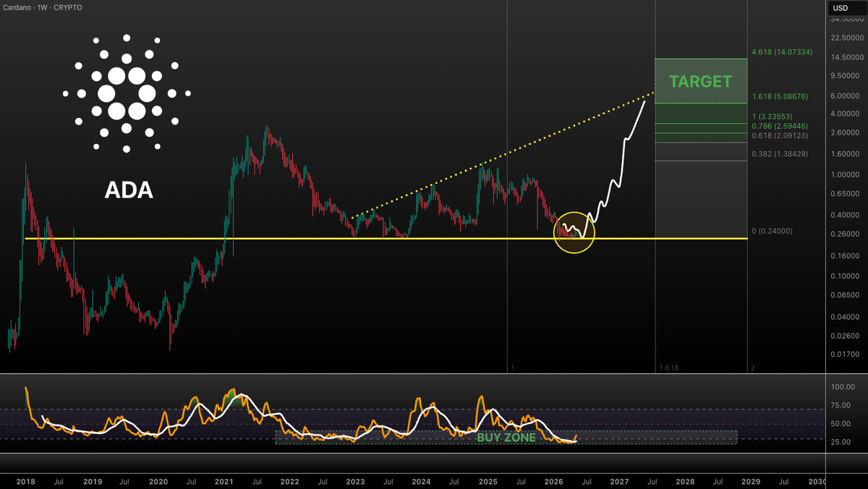Image resolution: width=868 pixels, height=489 pixels.
Task: Click the 1.618 (5.08676) Fibonacci label
Action: 780,96
